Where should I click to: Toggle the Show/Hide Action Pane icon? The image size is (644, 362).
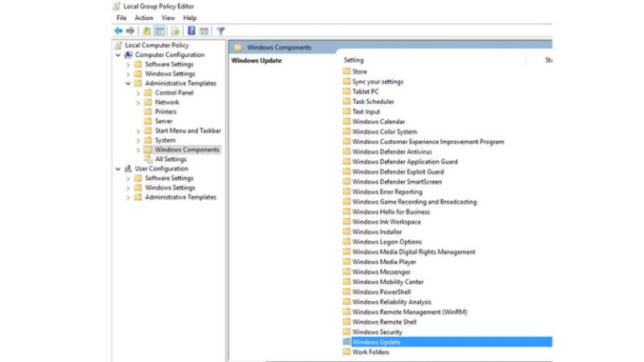pyautogui.click(x=204, y=31)
